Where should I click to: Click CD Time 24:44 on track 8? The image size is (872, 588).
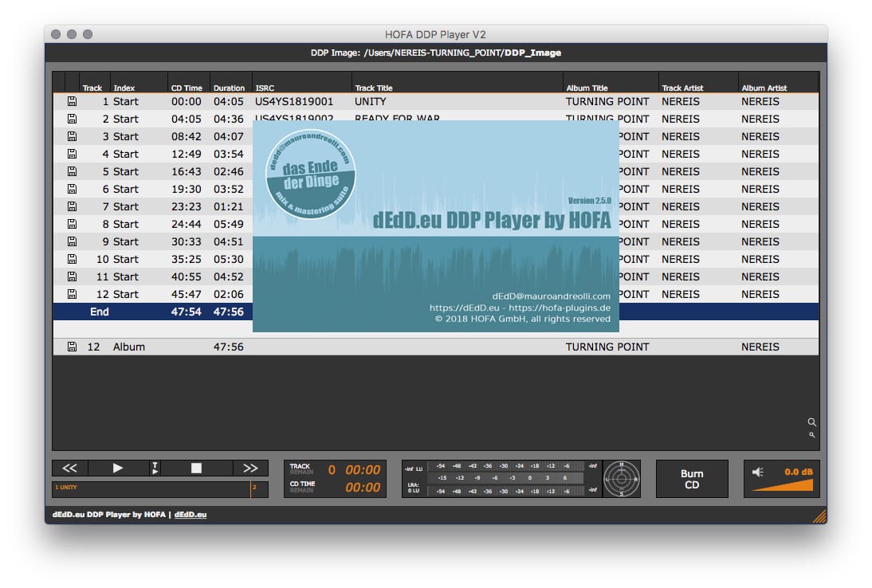tap(187, 224)
